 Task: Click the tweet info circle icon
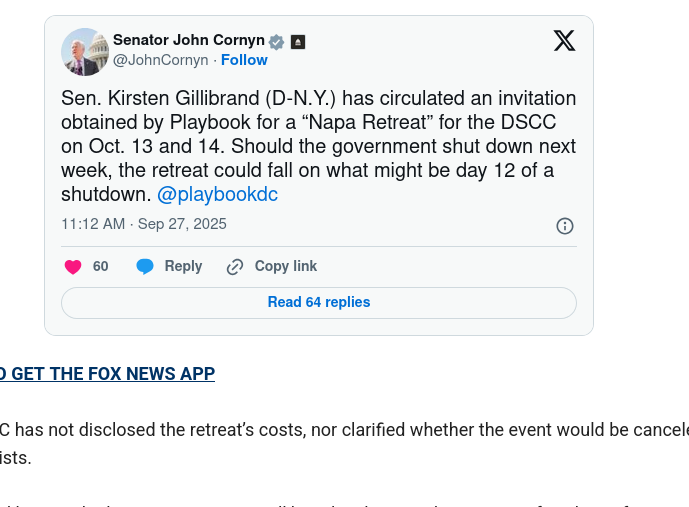565,226
